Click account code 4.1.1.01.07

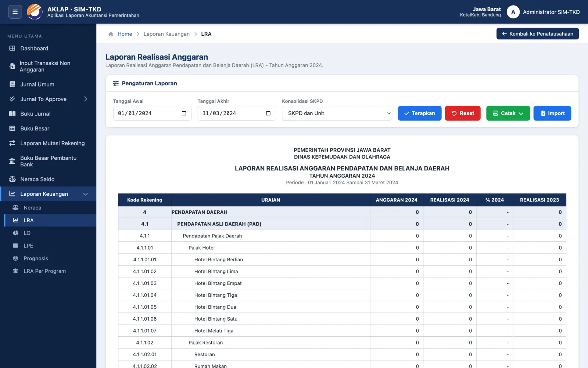(145, 331)
